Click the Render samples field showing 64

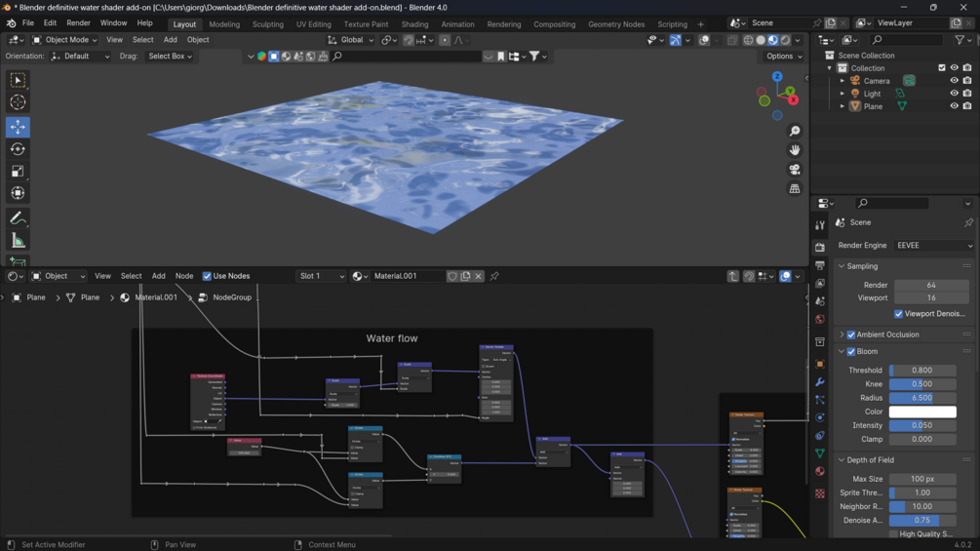(x=930, y=285)
